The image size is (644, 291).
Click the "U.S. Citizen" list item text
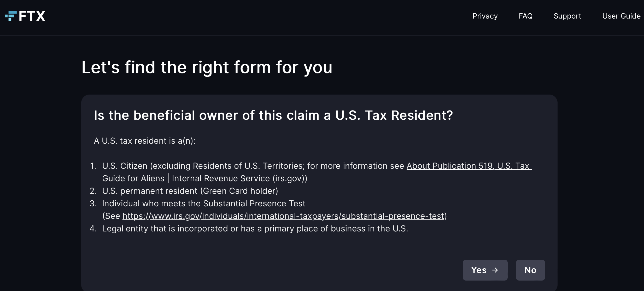tap(125, 166)
